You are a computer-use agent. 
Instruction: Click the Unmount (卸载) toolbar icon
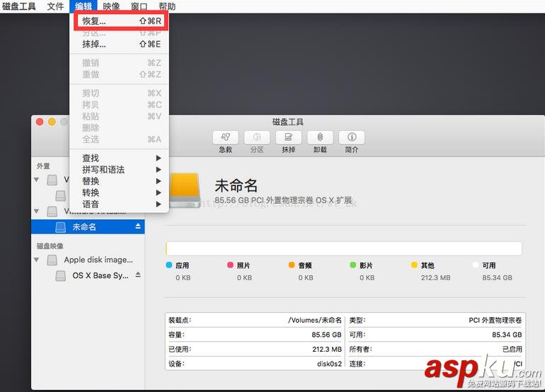[320, 137]
